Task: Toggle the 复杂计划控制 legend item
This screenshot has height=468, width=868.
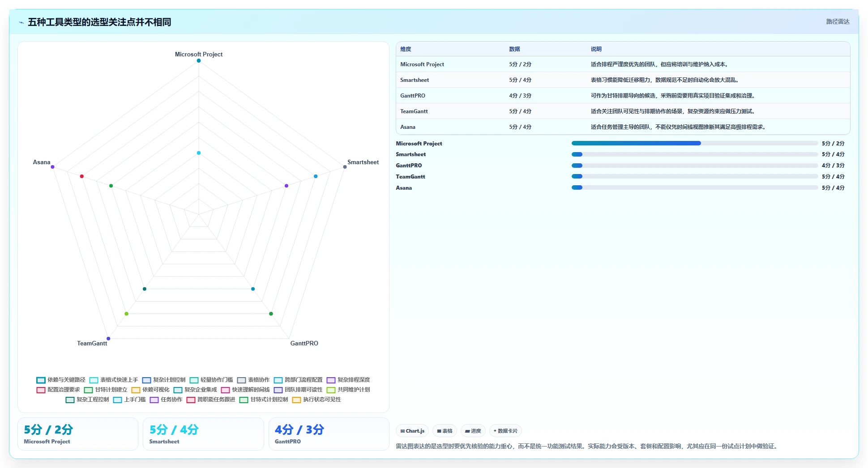Action: click(x=164, y=380)
